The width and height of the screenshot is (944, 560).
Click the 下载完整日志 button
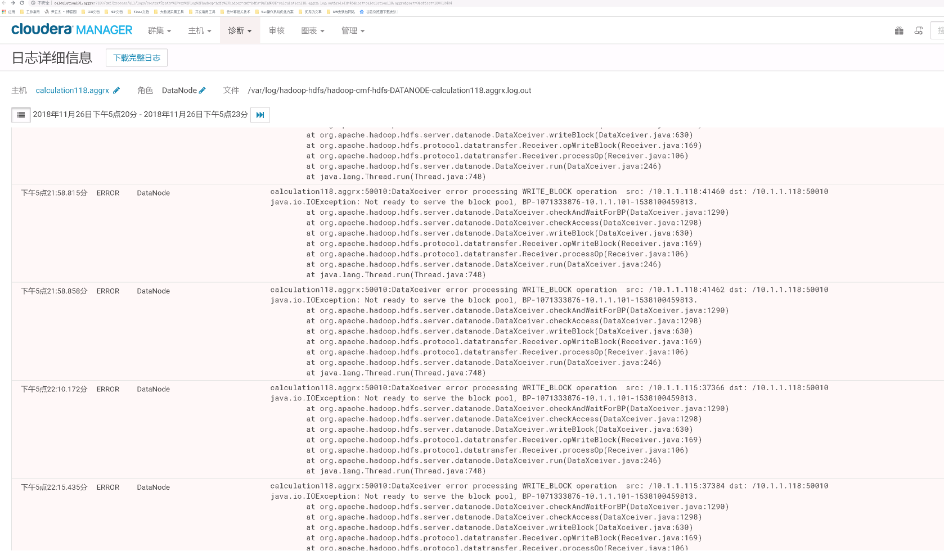click(137, 57)
